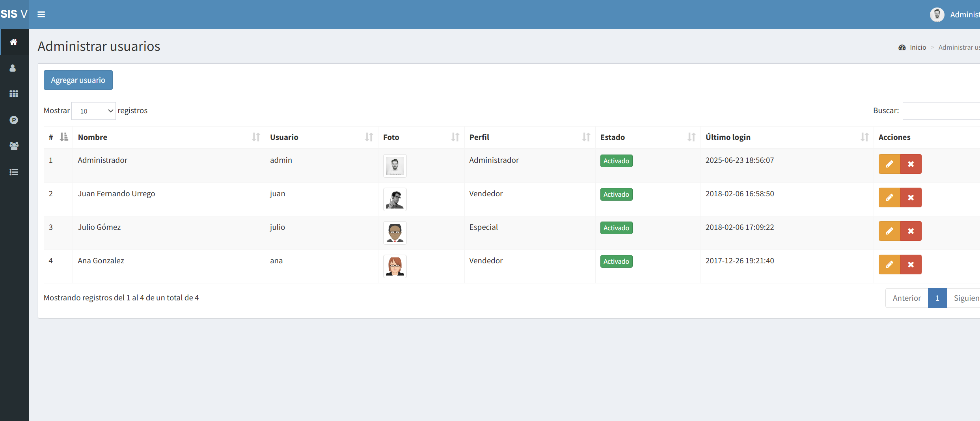Sort table by Último login column
Image resolution: width=980 pixels, height=421 pixels.
[787, 137]
